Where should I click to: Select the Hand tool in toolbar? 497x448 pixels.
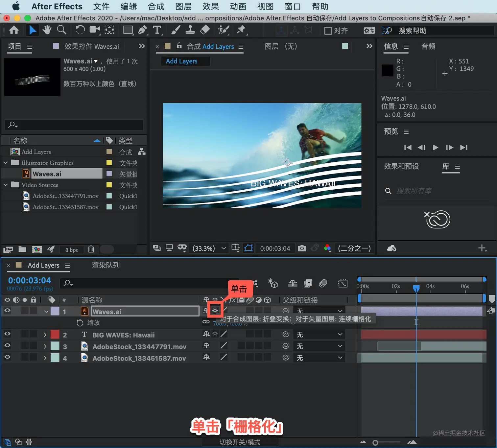(x=47, y=30)
